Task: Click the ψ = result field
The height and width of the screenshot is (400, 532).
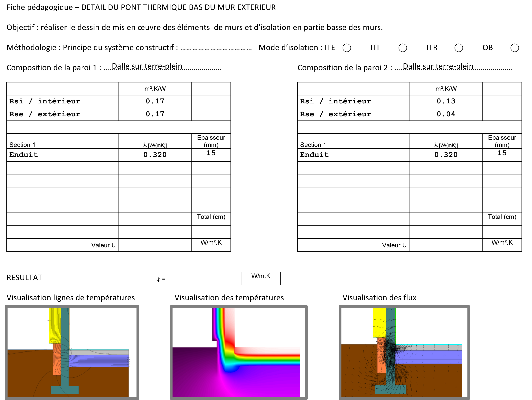Action: tap(149, 279)
